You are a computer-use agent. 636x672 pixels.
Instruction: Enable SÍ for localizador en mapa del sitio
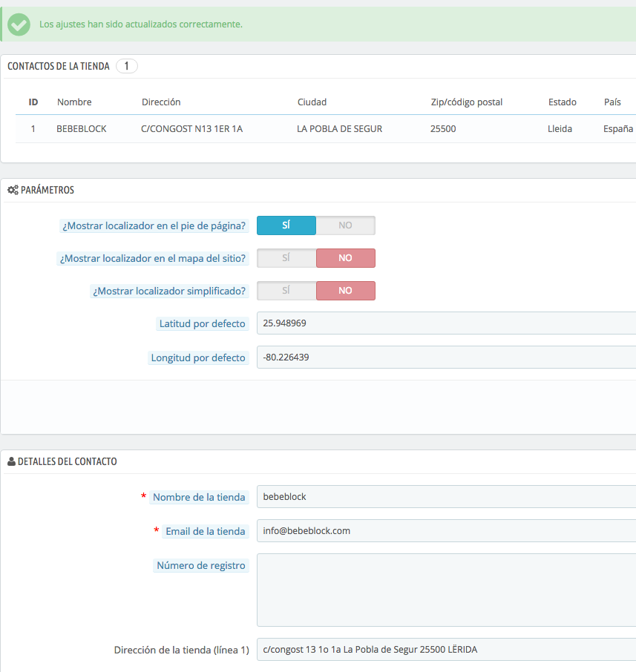[x=286, y=258]
